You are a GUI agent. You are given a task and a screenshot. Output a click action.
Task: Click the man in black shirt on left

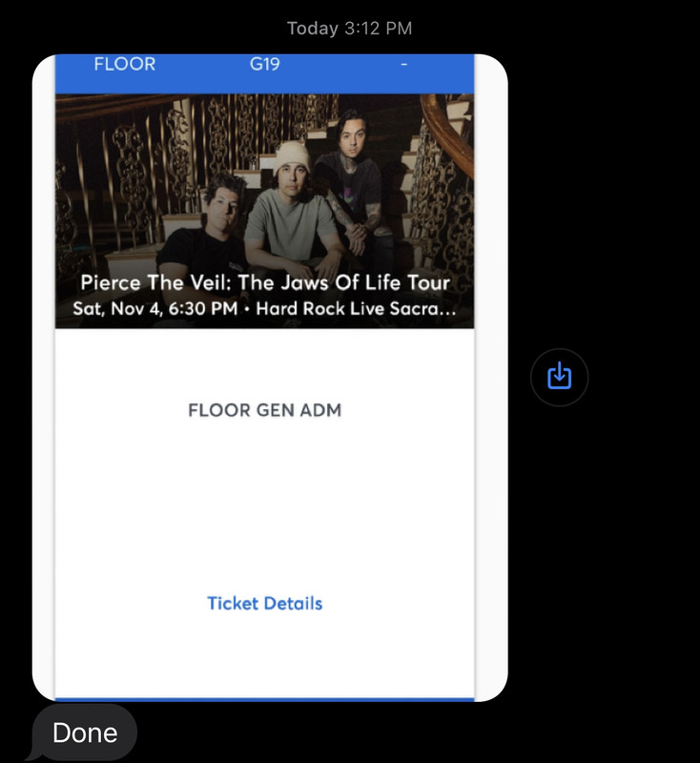209,229
